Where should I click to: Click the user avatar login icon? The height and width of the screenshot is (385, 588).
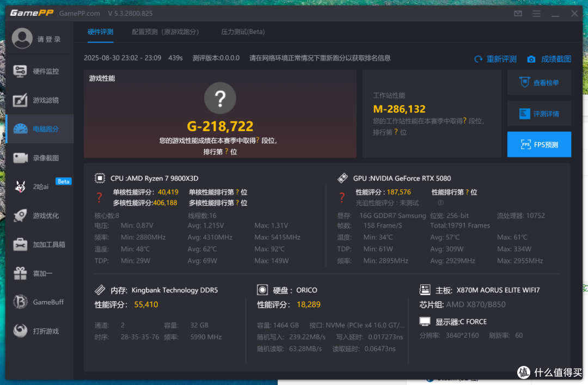[x=22, y=38]
